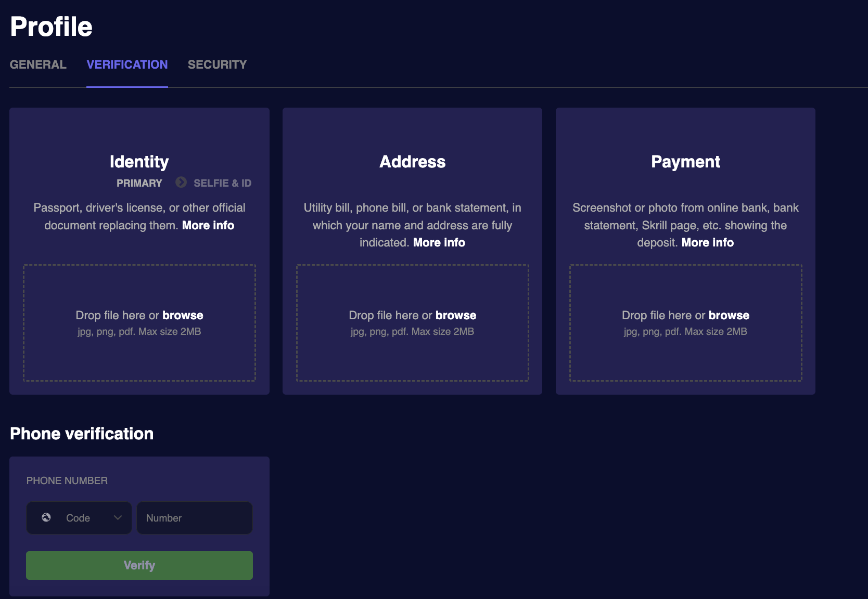Switch to the SECURITY tab
This screenshot has height=599, width=868.
pyautogui.click(x=217, y=64)
